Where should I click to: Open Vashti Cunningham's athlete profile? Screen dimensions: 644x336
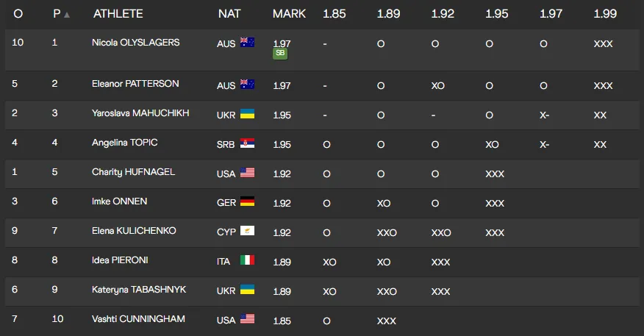tap(138, 319)
